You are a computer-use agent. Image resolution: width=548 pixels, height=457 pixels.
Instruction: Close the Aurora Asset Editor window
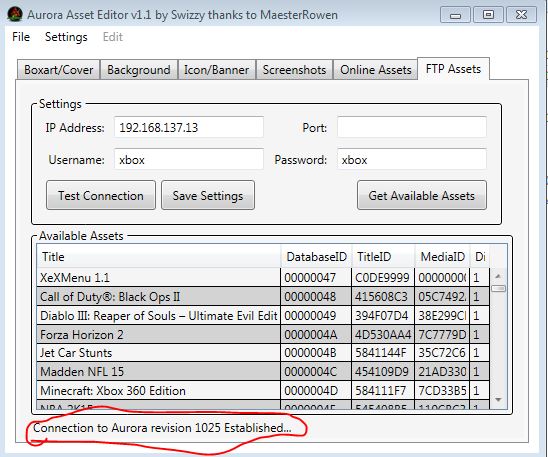point(521,15)
